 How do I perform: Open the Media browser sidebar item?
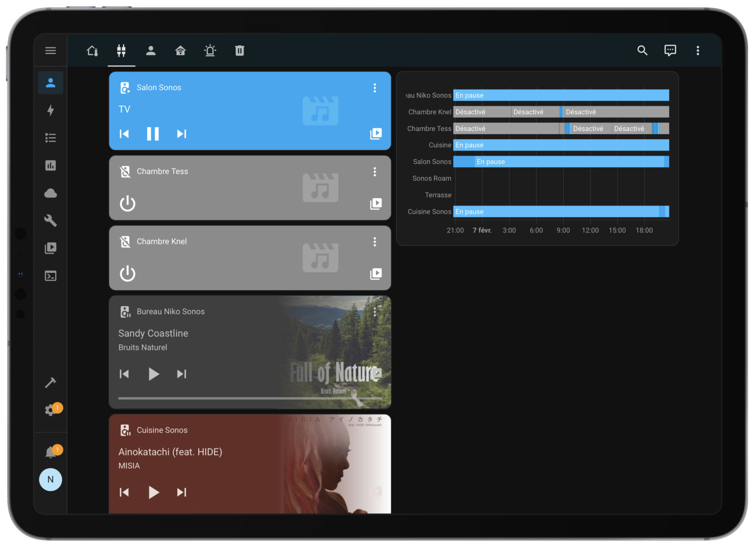click(50, 248)
